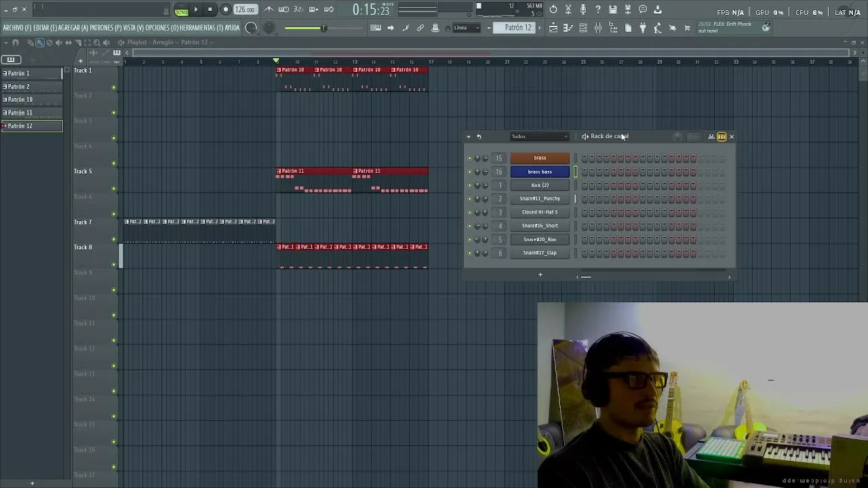This screenshot has height=488, width=868.
Task: Mute the Closed Hi-Hat 5 channel LED
Action: point(469,212)
